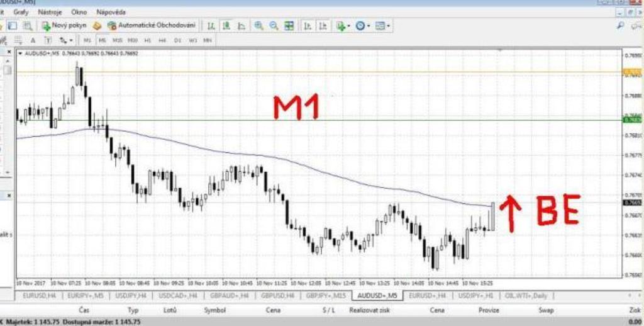This screenshot has height=326, width=644.
Task: Switch chart to bar chart style
Action: point(211,26)
